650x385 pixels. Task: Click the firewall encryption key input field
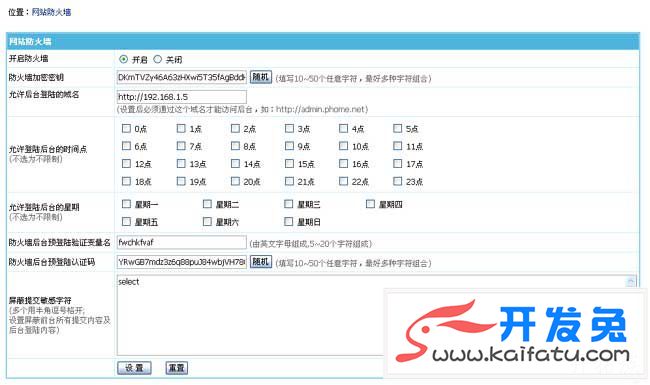tap(182, 77)
